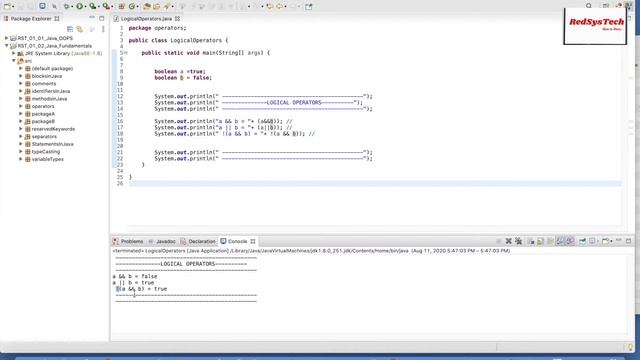Close the LogicalOperators.java editor tab

177,18
